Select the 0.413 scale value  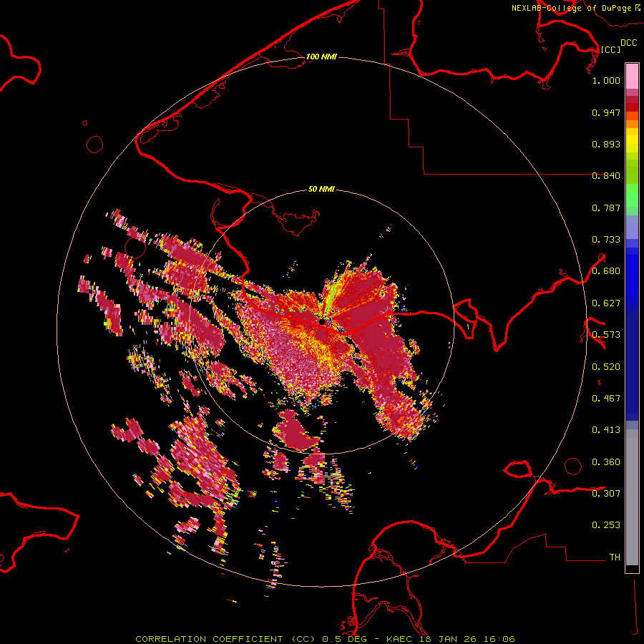pos(606,430)
